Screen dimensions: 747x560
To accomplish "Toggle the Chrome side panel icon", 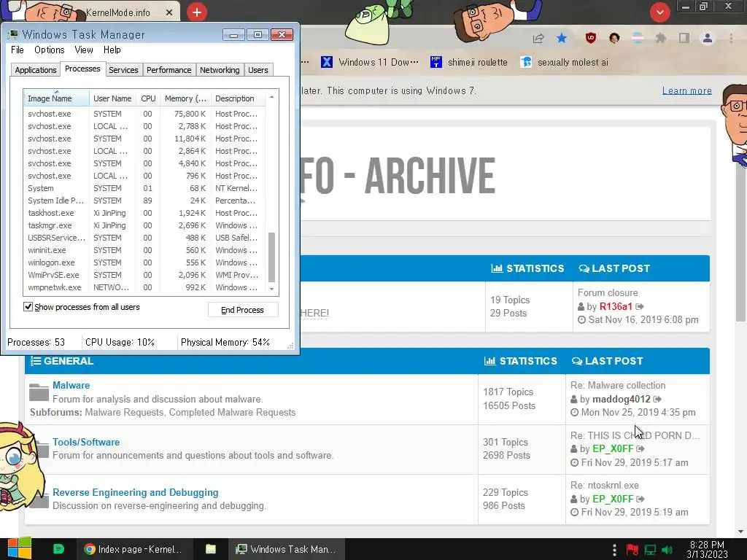I will pos(684,38).
